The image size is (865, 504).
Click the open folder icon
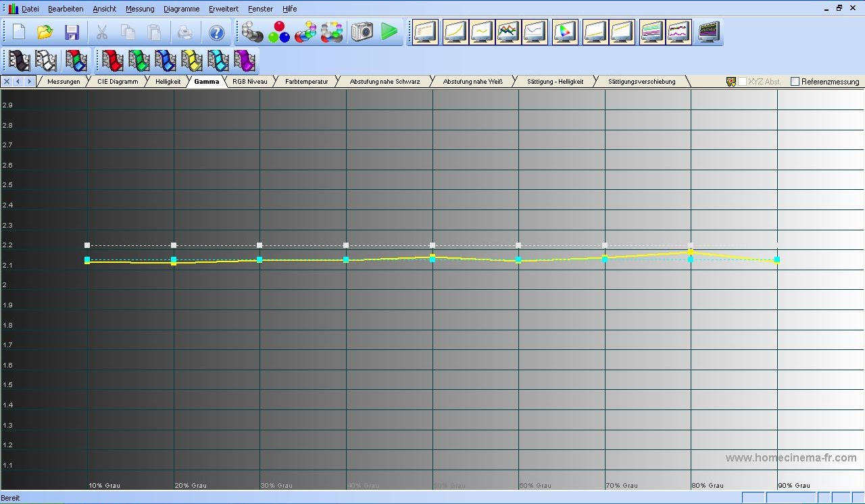[45, 32]
